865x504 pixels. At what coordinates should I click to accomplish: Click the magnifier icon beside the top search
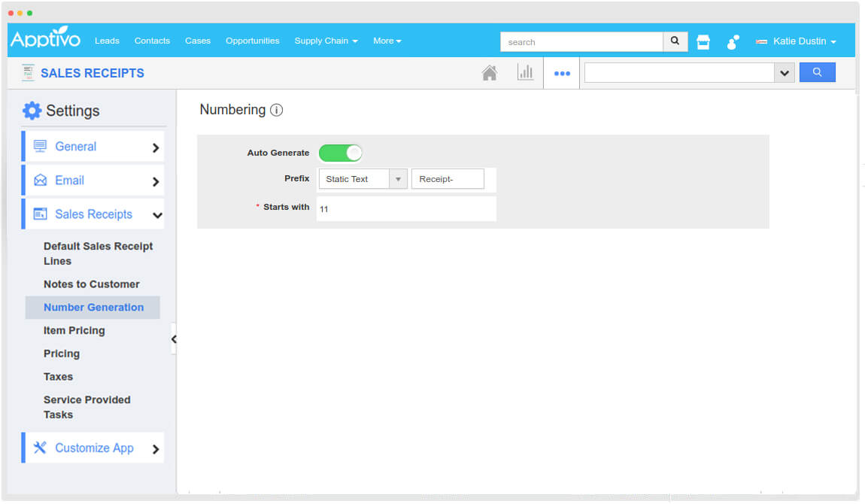(675, 41)
